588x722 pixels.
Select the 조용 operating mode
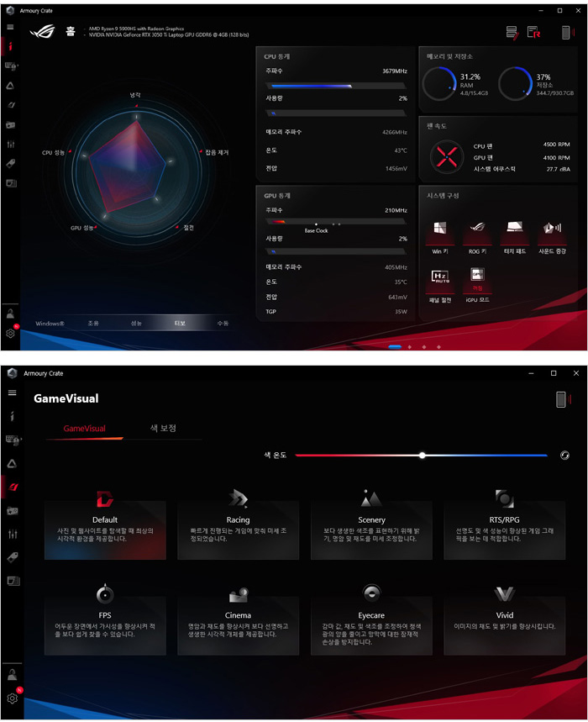point(93,324)
